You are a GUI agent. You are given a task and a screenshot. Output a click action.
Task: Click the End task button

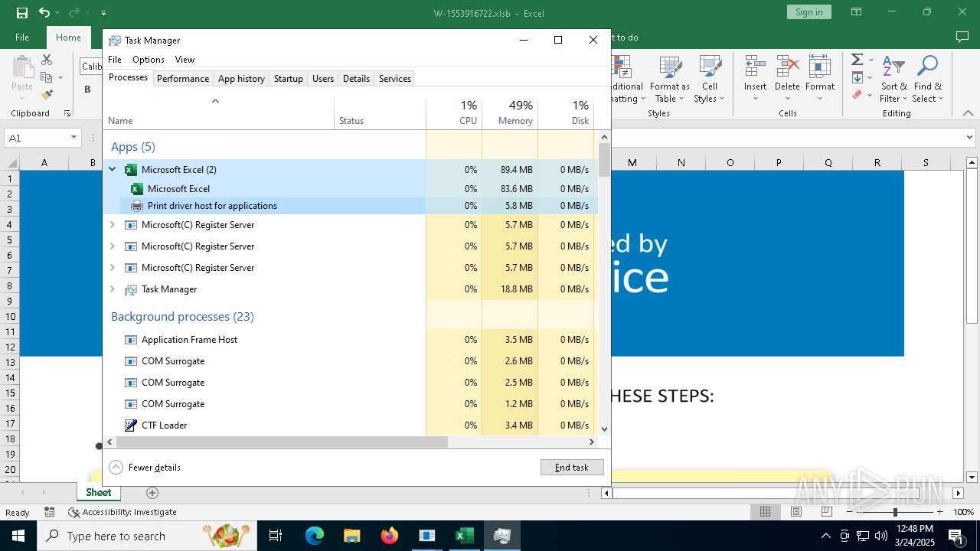572,467
